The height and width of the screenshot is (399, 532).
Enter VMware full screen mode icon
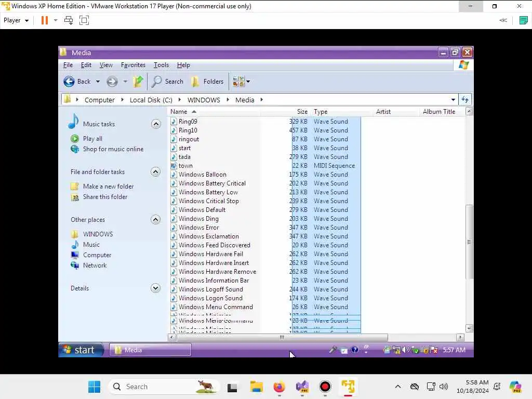click(x=84, y=20)
